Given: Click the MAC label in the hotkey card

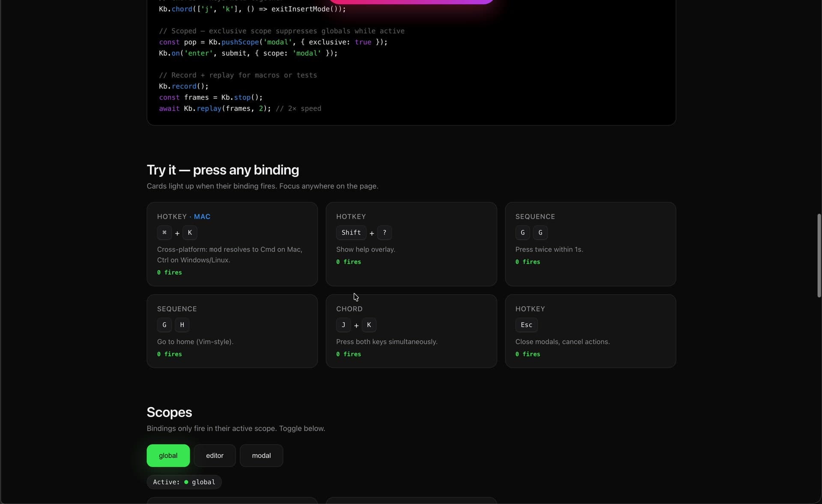Looking at the screenshot, I should tap(202, 216).
